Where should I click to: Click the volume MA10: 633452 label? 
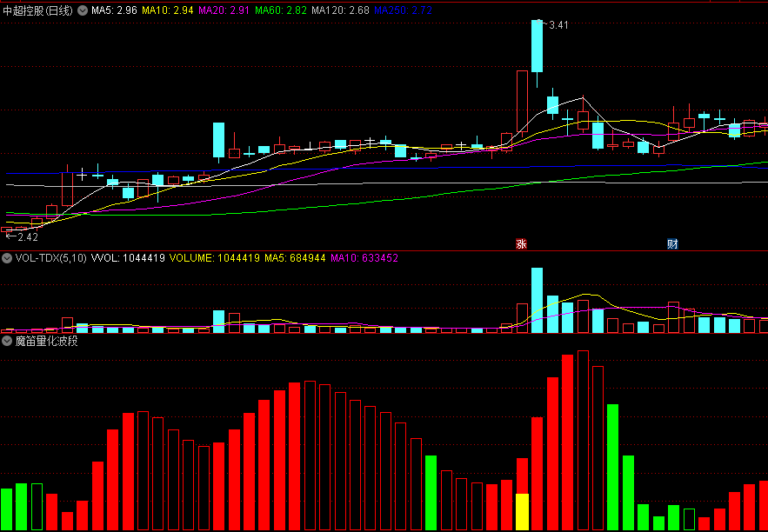point(364,258)
